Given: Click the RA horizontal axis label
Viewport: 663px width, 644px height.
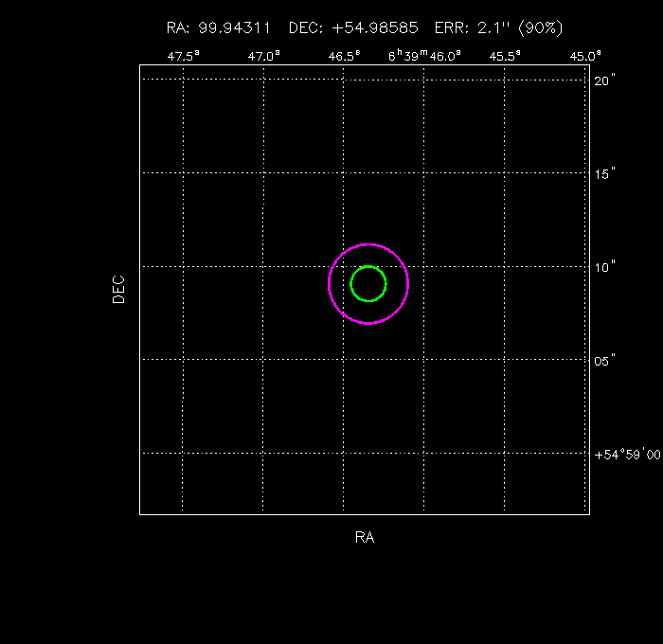Looking at the screenshot, I should click(x=365, y=537).
